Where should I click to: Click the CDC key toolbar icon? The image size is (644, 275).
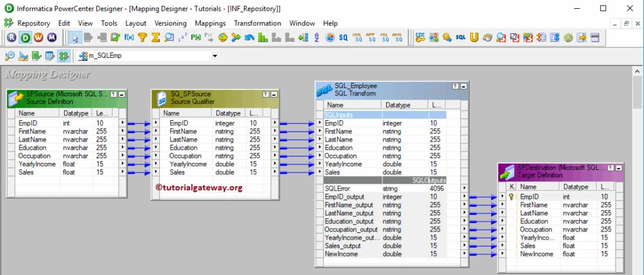[x=420, y=38]
